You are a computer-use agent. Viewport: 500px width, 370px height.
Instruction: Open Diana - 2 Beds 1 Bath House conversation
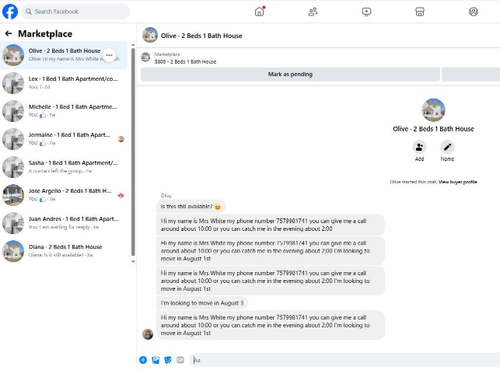pos(64,251)
